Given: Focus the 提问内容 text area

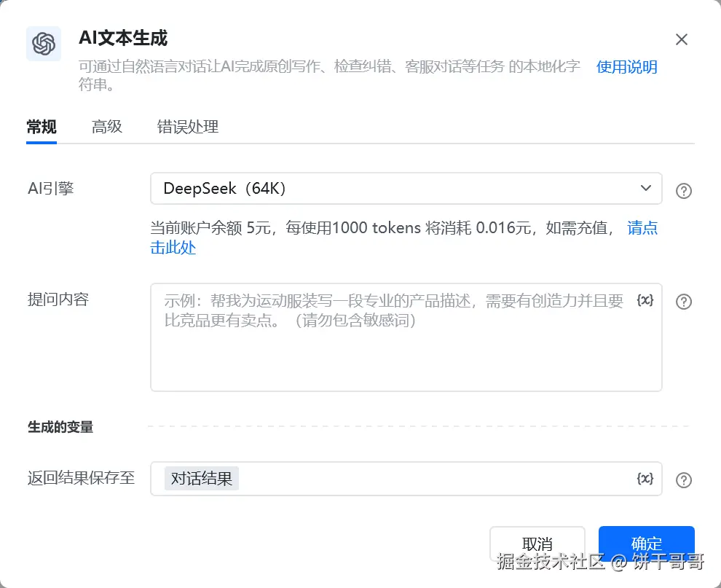Looking at the screenshot, I should [406, 337].
